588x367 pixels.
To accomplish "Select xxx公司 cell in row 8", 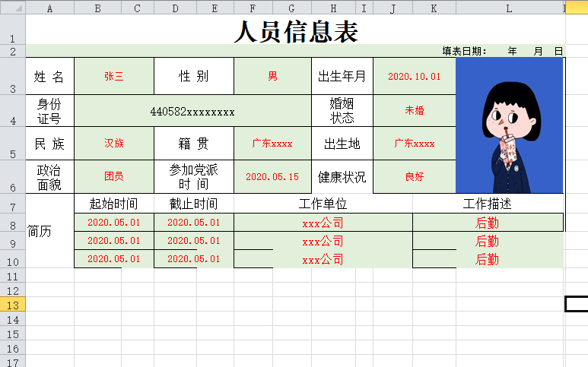I will pyautogui.click(x=323, y=223).
